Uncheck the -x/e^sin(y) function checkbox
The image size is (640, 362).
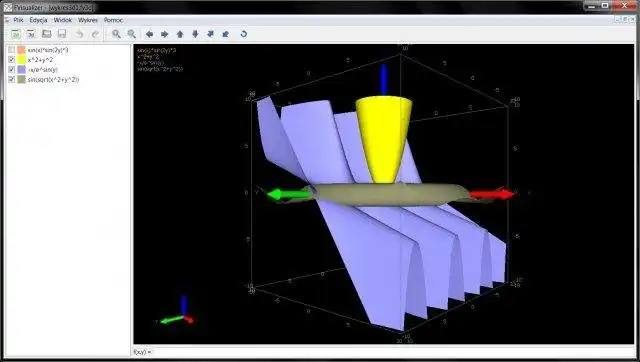(x=11, y=69)
